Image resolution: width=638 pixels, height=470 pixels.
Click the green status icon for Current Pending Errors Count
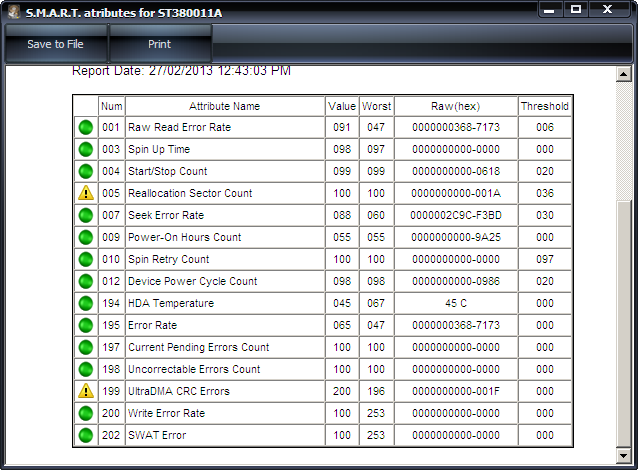(x=86, y=347)
